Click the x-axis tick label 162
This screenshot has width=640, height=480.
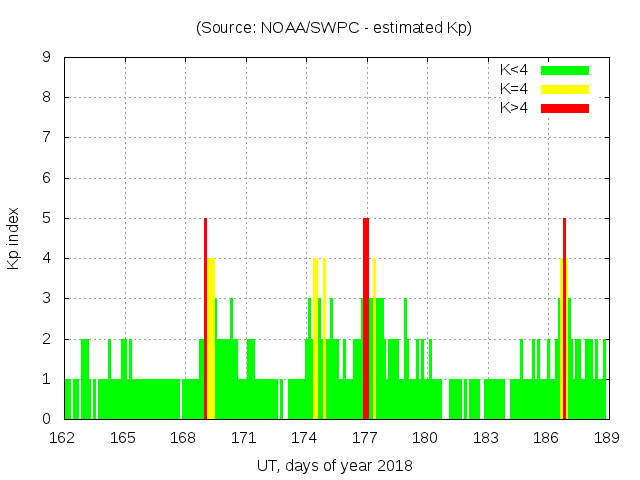coord(63,438)
